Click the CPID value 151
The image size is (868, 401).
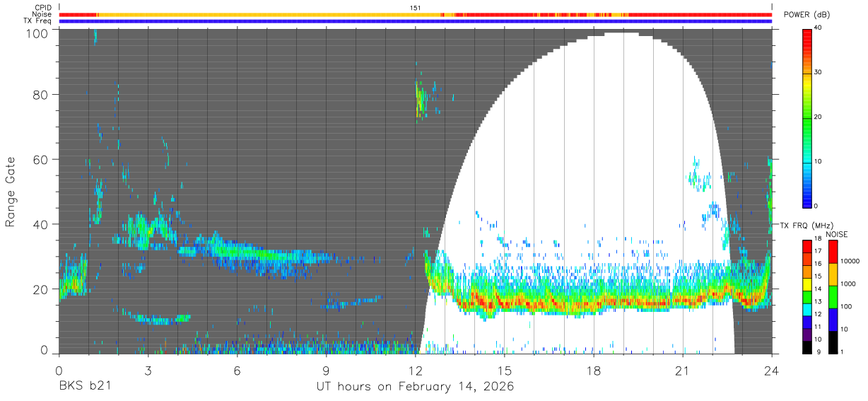tap(415, 8)
